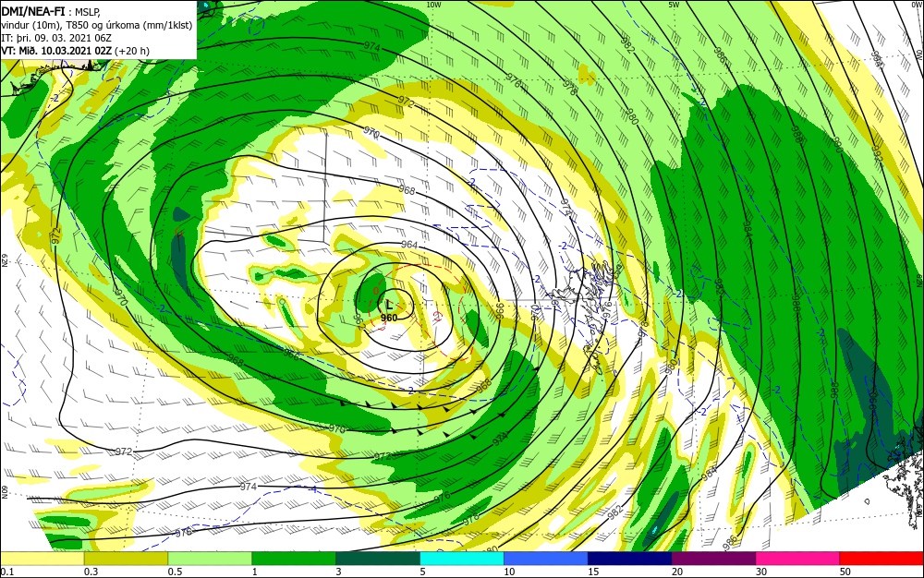This screenshot has height=578, width=924.
Task: Click the L low-pressure center marker
Action: pyautogui.click(x=389, y=306)
